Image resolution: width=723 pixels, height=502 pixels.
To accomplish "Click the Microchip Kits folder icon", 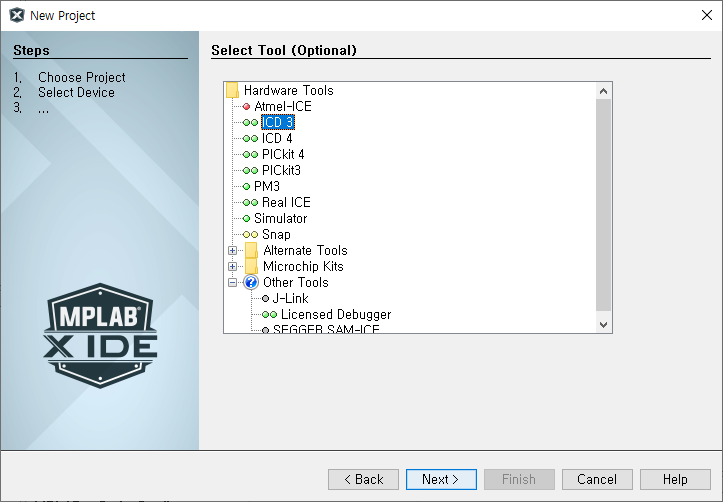I will coord(251,266).
